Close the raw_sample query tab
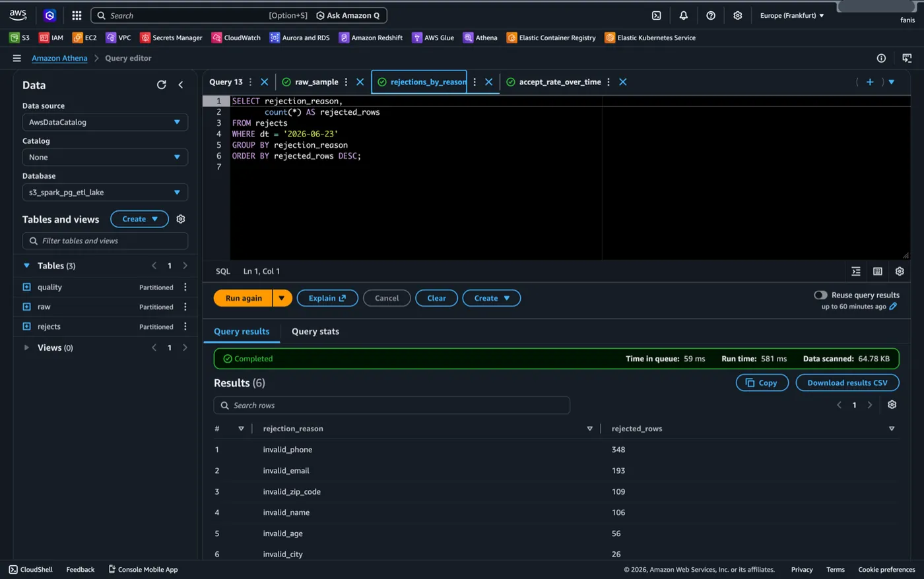The height and width of the screenshot is (579, 924). coord(360,82)
